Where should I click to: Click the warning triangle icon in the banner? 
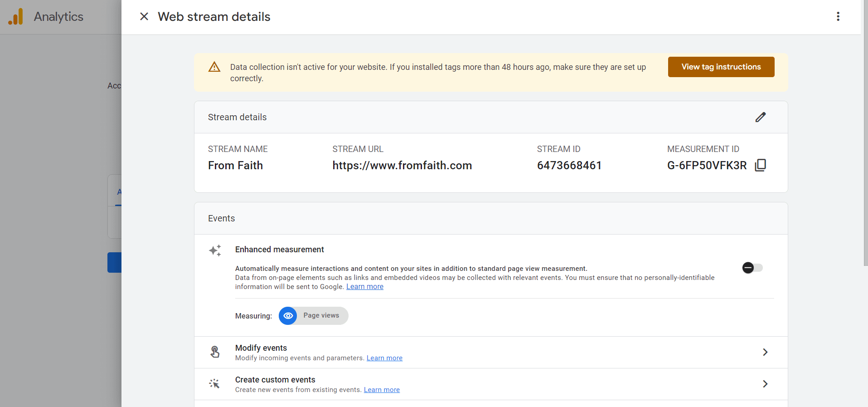[214, 67]
